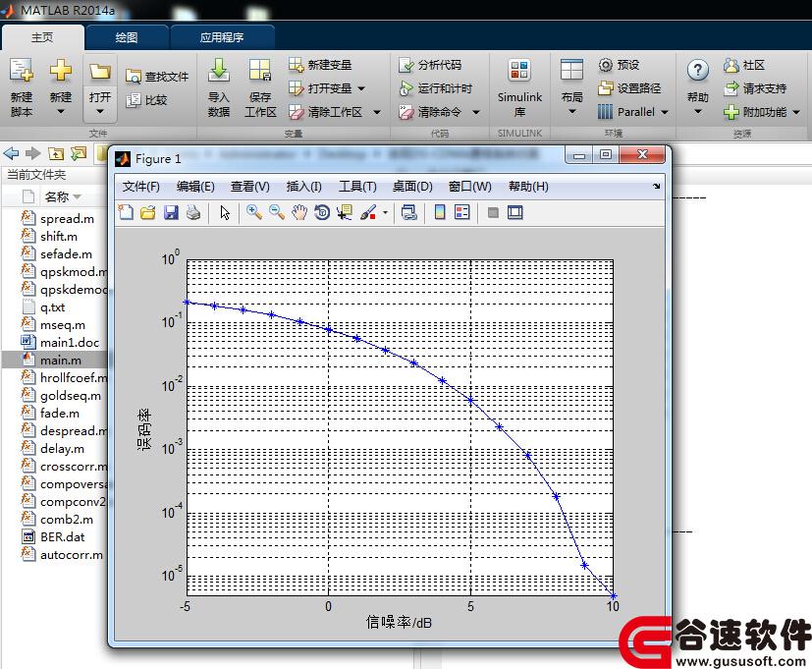This screenshot has width=812, height=669.
Task: Toggle the Brush data tool
Action: tap(368, 212)
